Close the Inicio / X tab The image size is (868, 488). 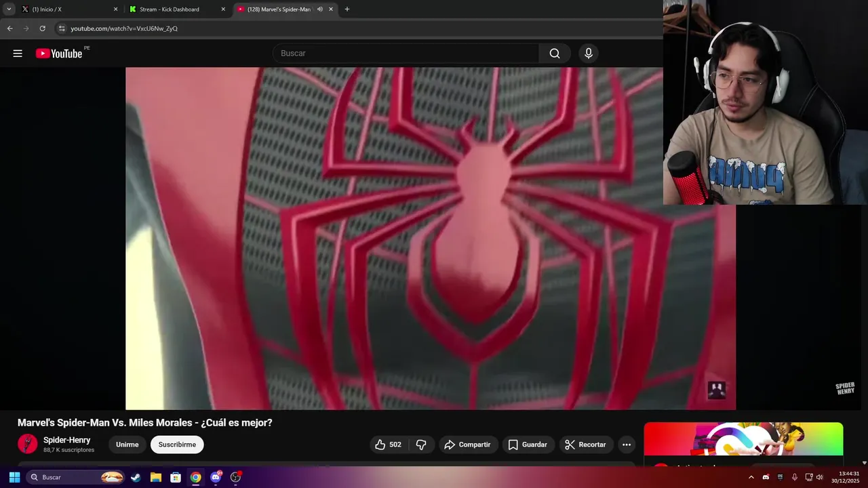pos(115,9)
